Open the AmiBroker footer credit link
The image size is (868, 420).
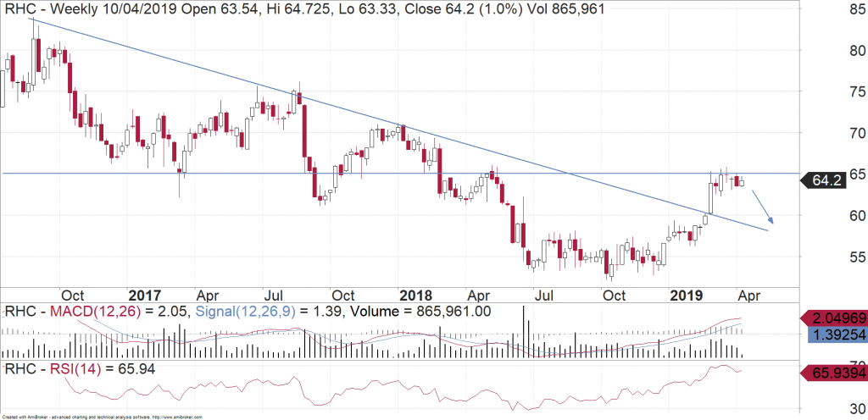click(127, 416)
